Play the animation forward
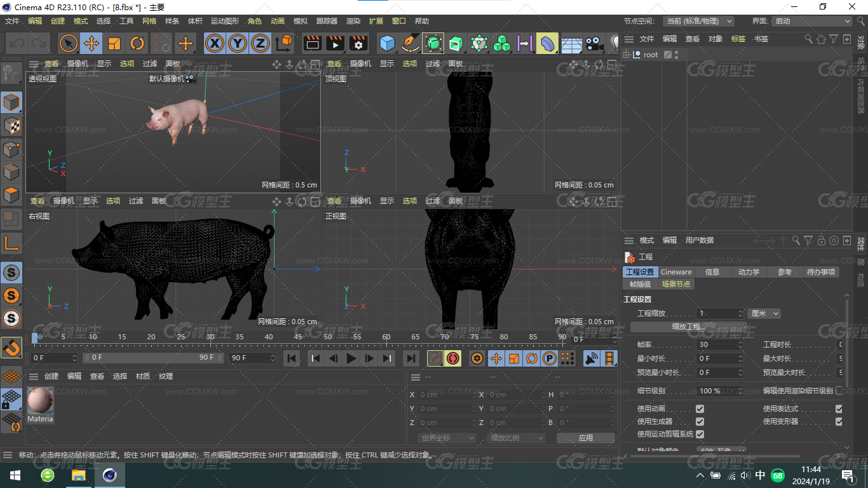868x488 pixels. [351, 358]
